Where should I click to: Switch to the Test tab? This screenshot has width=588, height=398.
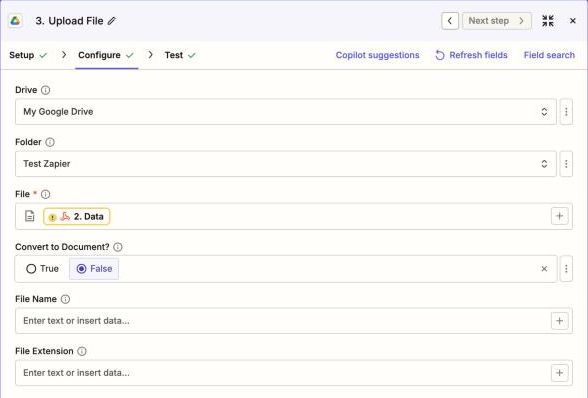180,55
